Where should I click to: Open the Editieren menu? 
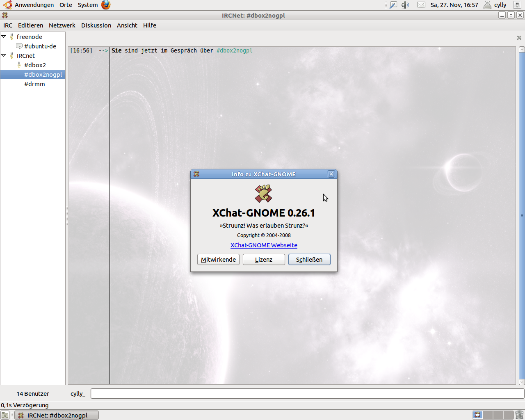tap(30, 25)
